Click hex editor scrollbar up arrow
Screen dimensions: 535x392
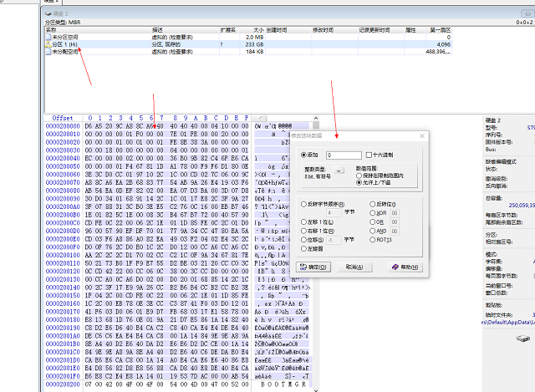(x=316, y=118)
